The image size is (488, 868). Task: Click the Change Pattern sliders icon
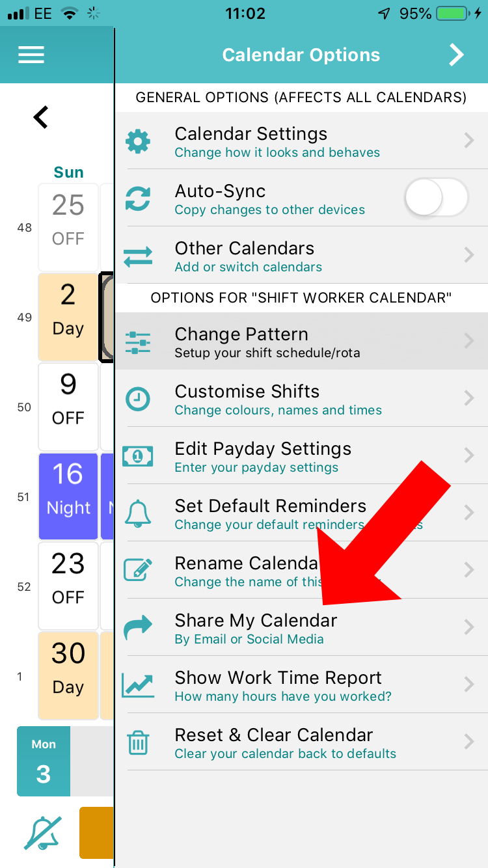[x=138, y=340]
